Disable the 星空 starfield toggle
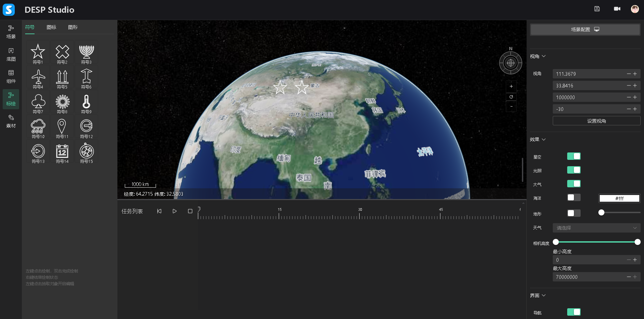The height and width of the screenshot is (319, 644). (x=574, y=156)
